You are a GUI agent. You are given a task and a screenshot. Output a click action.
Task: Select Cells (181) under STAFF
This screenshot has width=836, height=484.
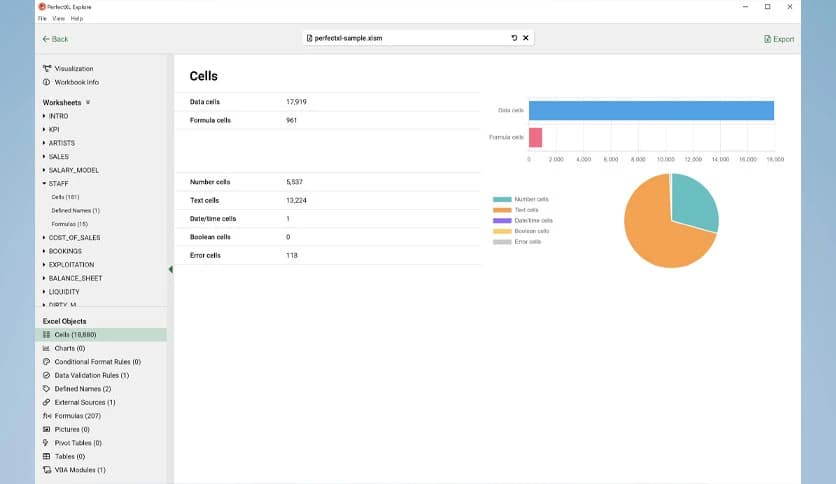[65, 197]
